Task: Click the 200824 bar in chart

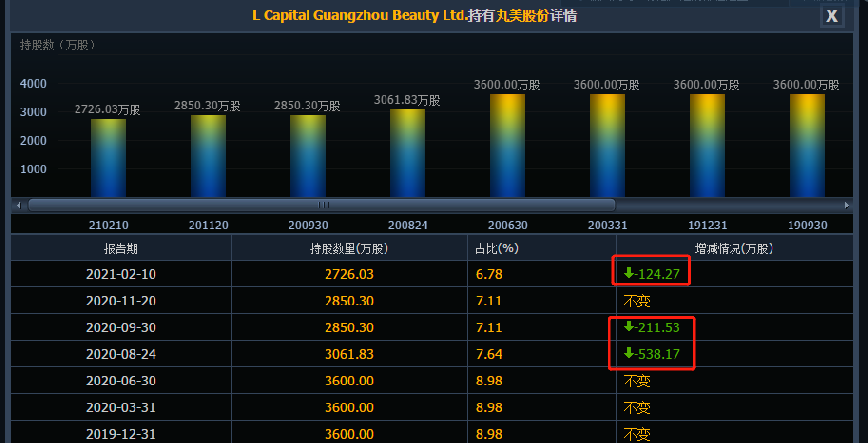Action: click(x=408, y=153)
